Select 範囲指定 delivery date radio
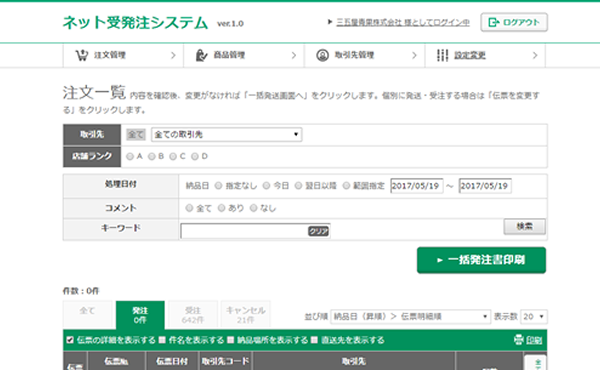The width and height of the screenshot is (600, 370). coord(346,186)
